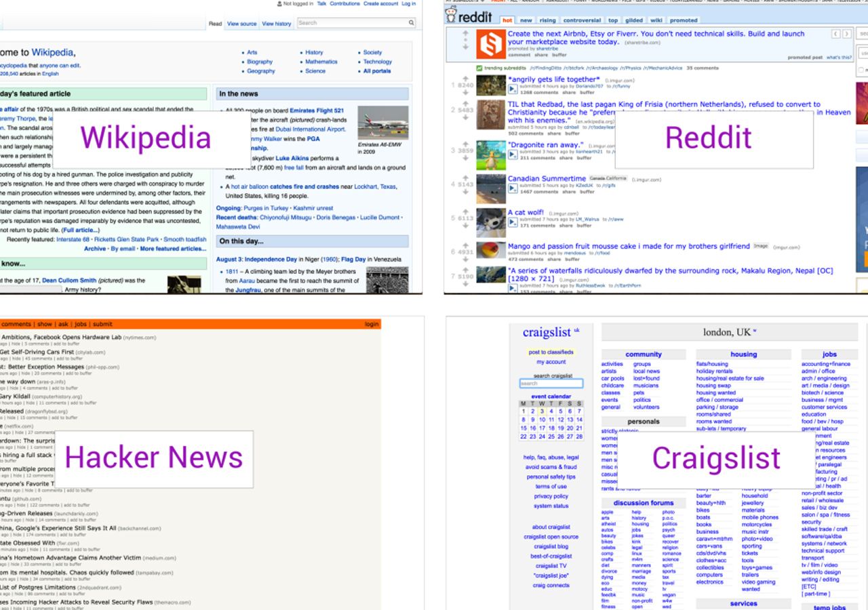This screenshot has height=610, width=868.
Task: Upvote the Canadian Summertime post
Action: [465, 178]
